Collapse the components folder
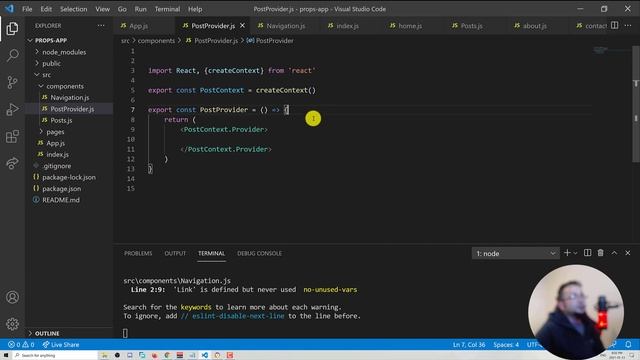The width and height of the screenshot is (640, 360). point(64,86)
